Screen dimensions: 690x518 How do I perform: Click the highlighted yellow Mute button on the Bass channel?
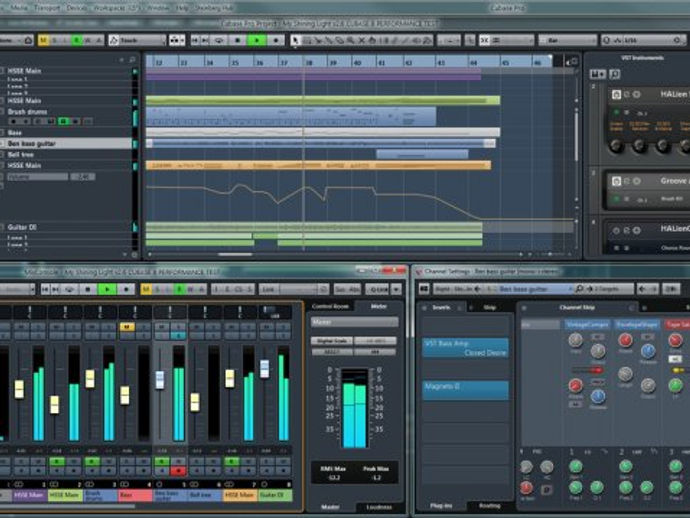127,327
